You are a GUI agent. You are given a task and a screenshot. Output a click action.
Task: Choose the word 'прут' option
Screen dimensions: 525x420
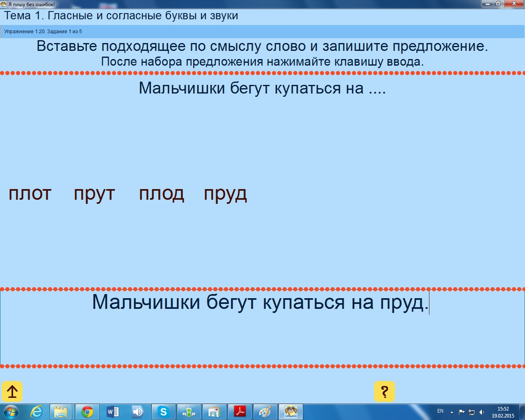94,194
